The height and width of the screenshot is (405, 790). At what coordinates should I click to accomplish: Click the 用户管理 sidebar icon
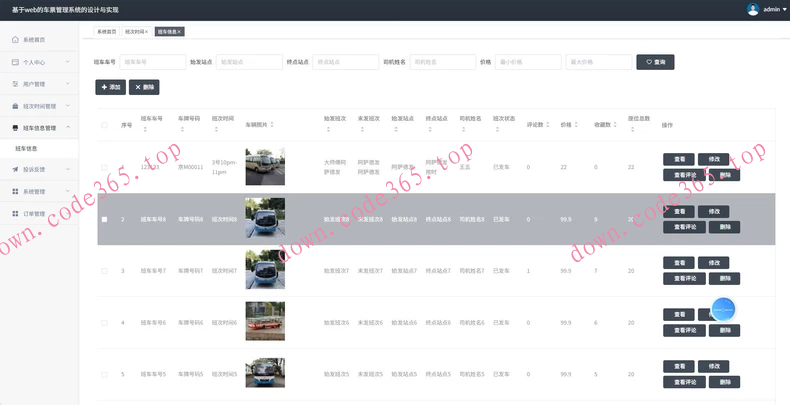14,84
